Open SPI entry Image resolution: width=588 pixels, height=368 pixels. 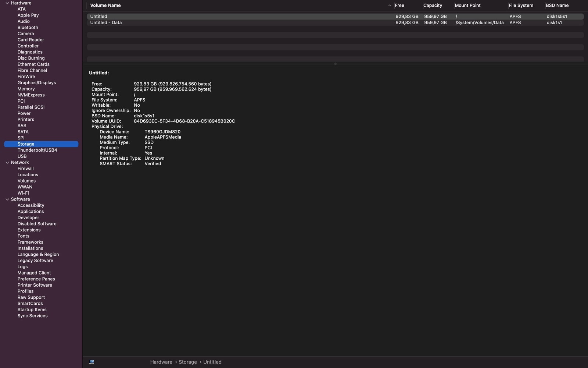point(21,138)
